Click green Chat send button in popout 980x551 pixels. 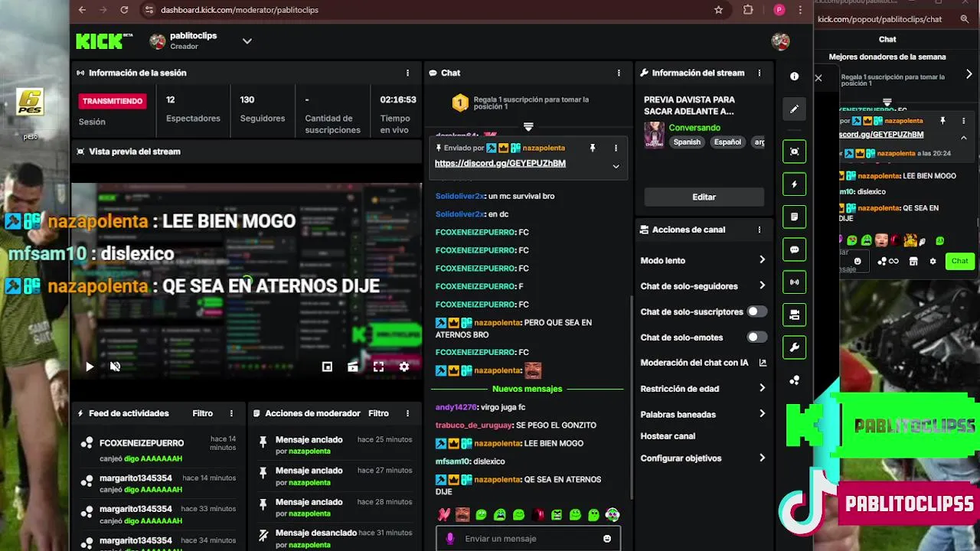959,261
